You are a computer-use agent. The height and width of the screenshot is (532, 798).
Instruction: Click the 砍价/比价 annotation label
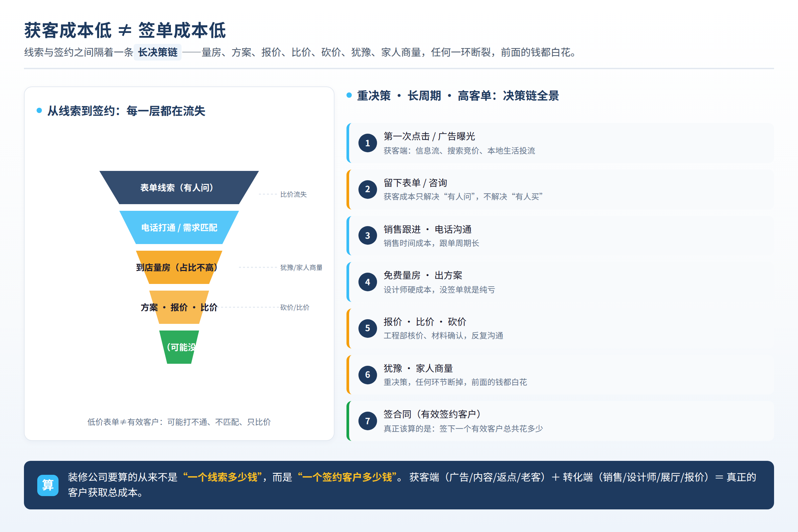pos(295,307)
